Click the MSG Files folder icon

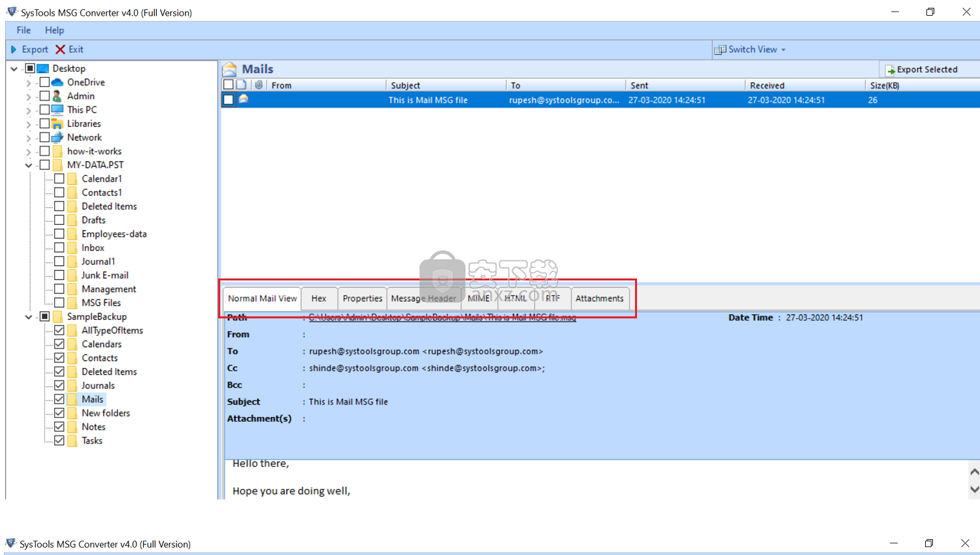(72, 303)
